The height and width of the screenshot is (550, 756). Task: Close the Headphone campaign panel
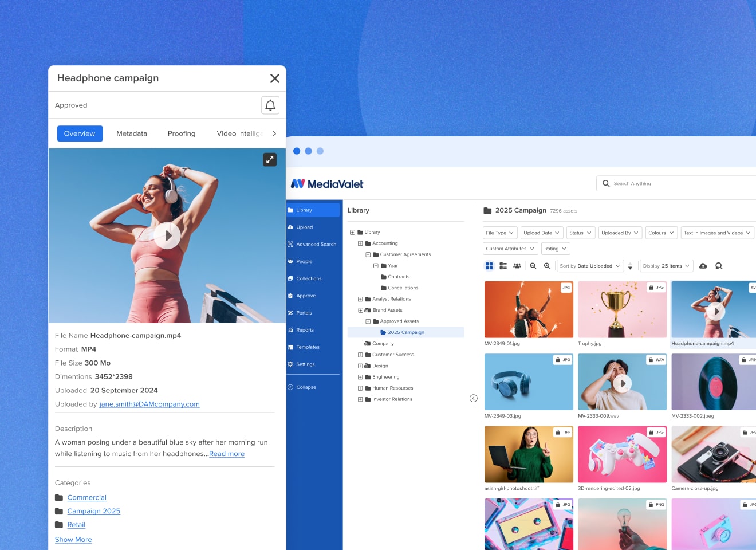pos(275,78)
